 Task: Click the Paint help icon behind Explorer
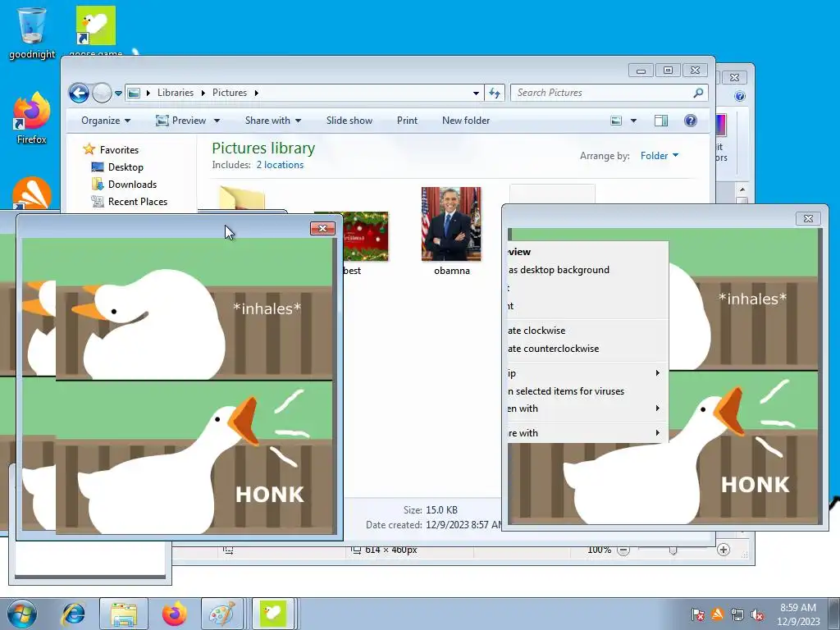(x=740, y=97)
